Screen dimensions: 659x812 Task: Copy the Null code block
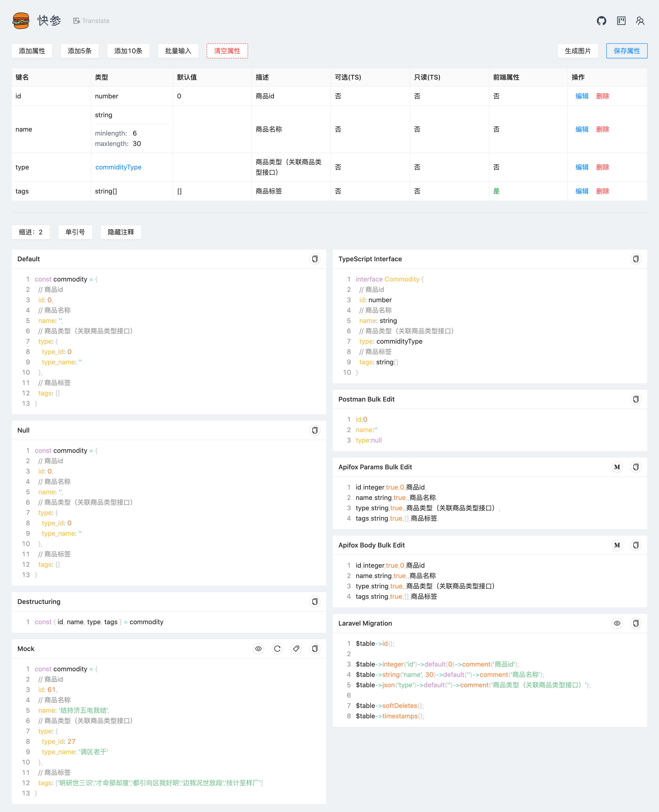pos(315,430)
